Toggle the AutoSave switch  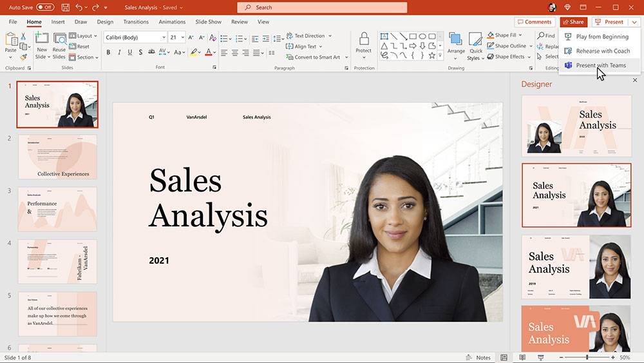coord(45,7)
